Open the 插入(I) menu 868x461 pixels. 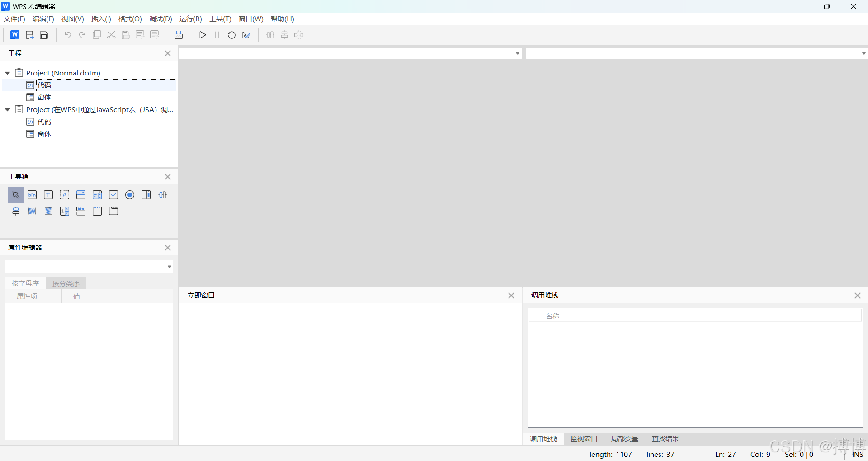coord(101,19)
